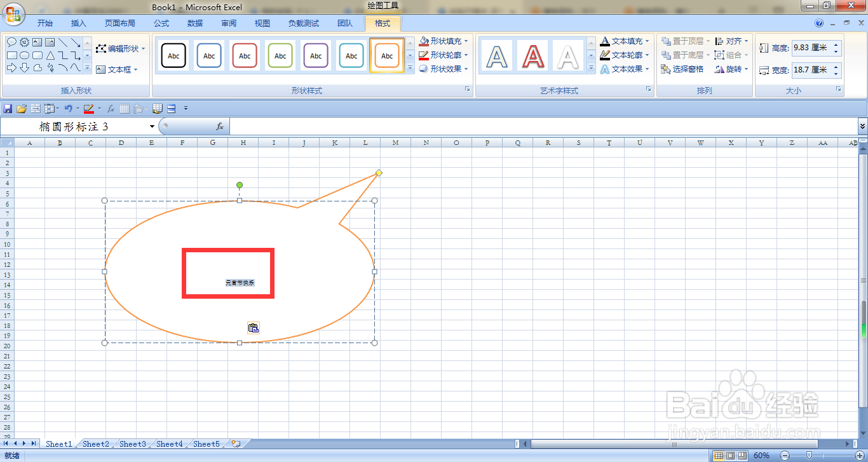Click the paste options icon on the shape
The width and height of the screenshot is (868, 462).
[x=253, y=328]
